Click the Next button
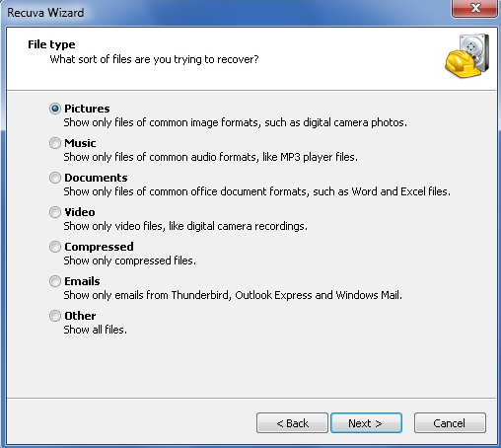 click(x=366, y=423)
